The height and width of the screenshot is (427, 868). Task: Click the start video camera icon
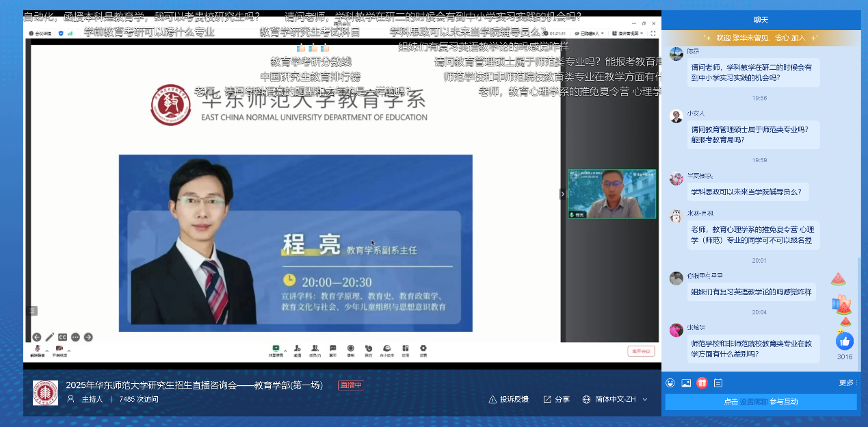59,348
